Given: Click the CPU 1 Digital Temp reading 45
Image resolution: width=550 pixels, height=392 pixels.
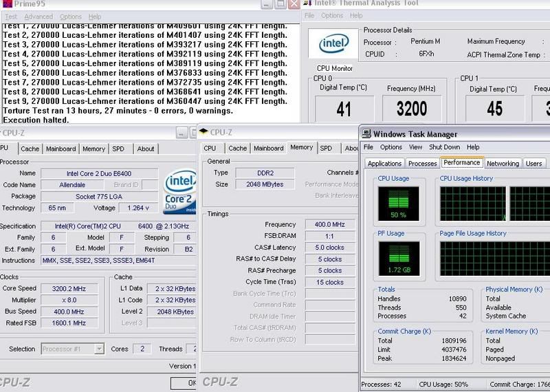Looking at the screenshot, I should tap(494, 109).
